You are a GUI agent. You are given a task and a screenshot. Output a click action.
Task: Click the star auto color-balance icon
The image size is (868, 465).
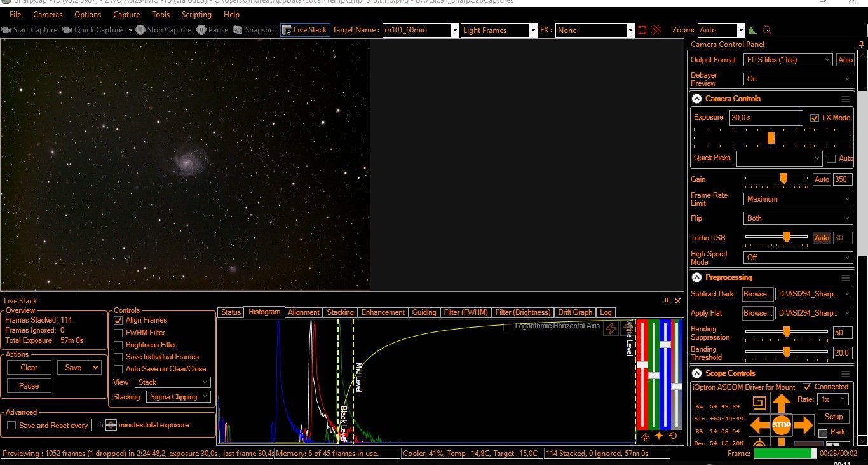tap(658, 436)
